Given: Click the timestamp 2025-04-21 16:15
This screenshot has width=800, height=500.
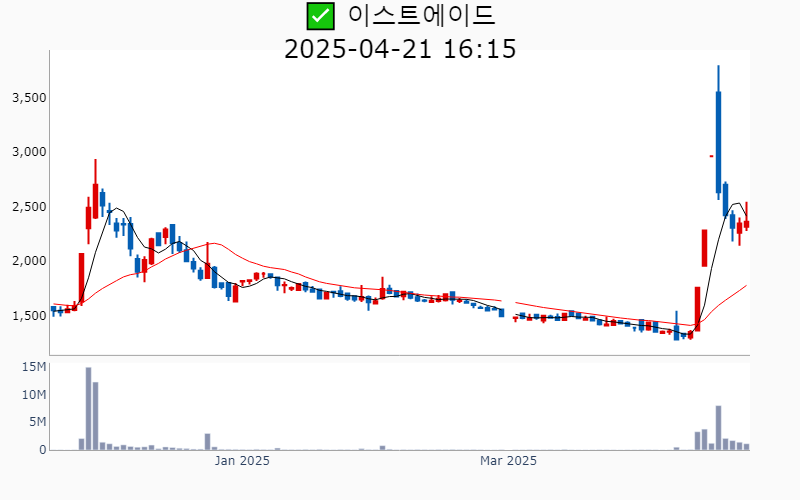Looking at the screenshot, I should click(400, 49).
